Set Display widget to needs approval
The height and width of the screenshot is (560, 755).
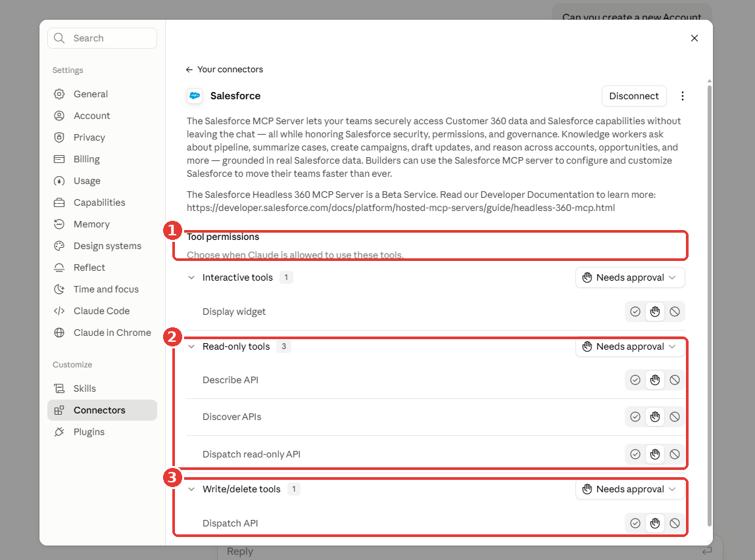655,312
